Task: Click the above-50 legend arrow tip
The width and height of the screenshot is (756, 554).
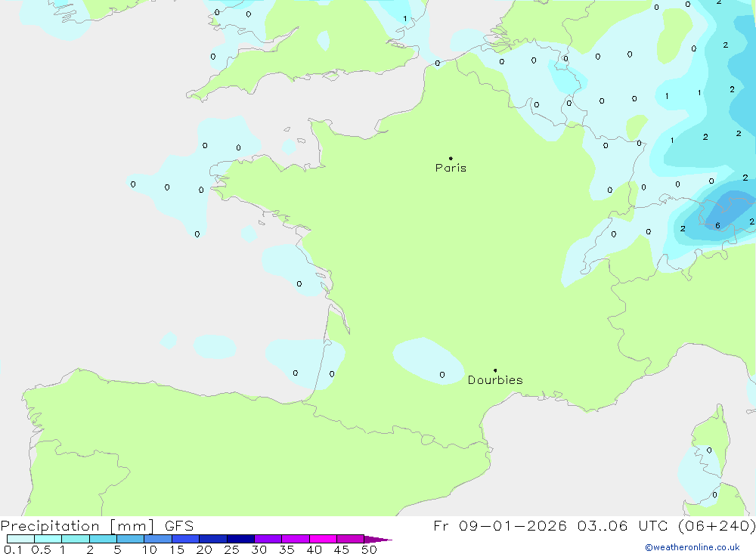Action: coord(379,540)
